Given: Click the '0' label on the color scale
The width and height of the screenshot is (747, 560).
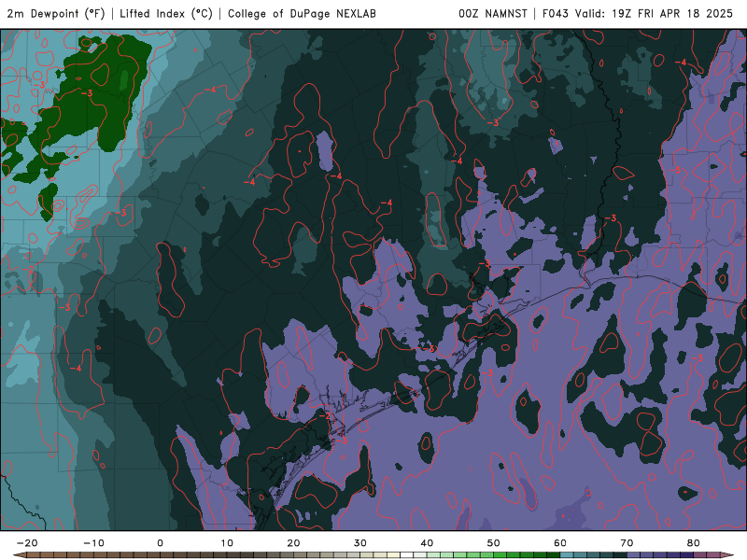Looking at the screenshot, I should coord(160,543).
